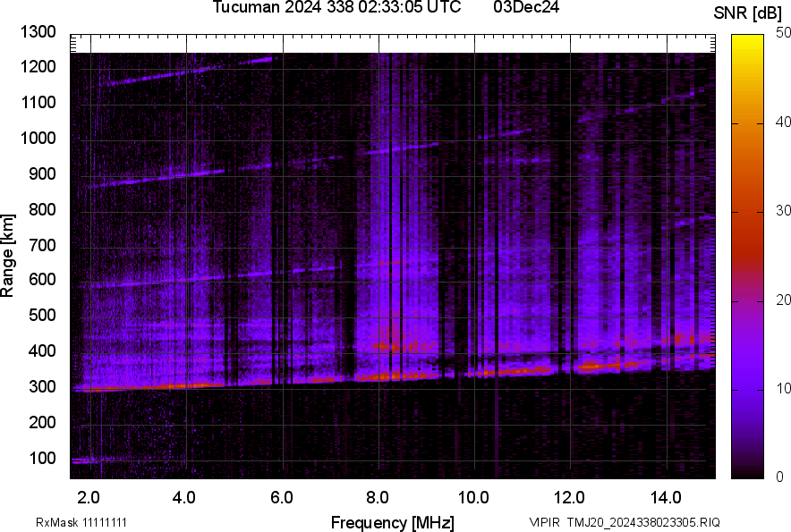
Task: Click the Range [km] axis label
Action: pyautogui.click(x=8, y=255)
